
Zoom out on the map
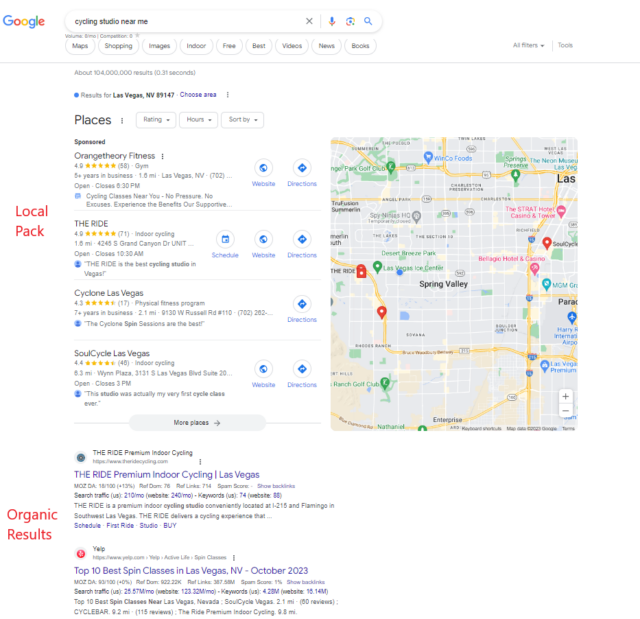click(x=565, y=410)
